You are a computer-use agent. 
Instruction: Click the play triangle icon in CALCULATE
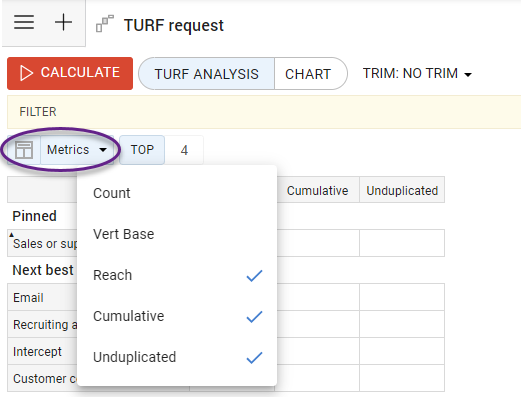[x=26, y=73]
